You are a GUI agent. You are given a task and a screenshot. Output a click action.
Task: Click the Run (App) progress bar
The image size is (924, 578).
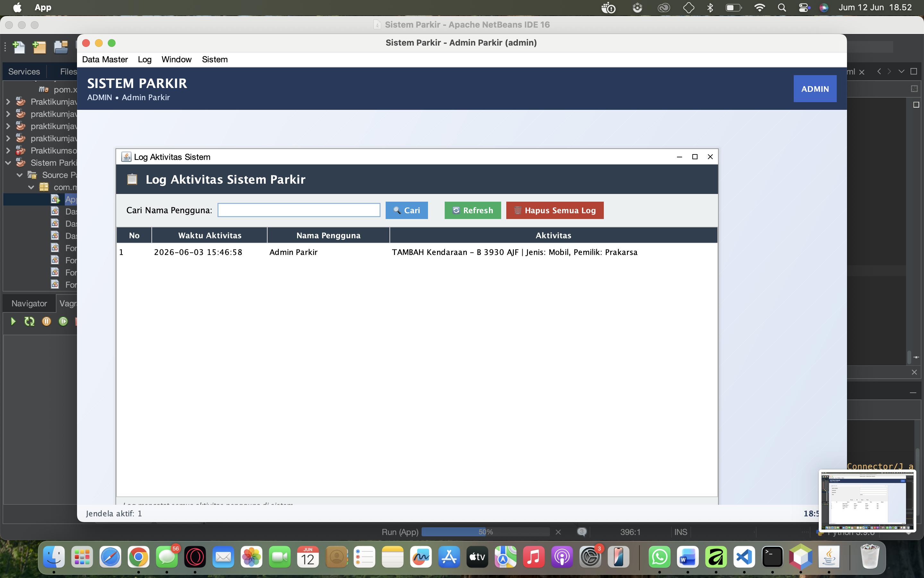(485, 532)
